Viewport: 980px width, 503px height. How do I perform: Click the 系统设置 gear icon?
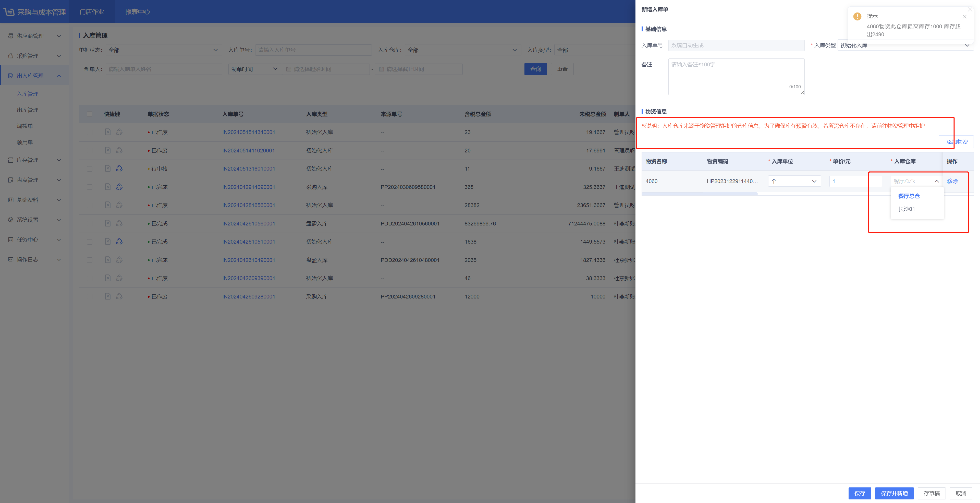click(11, 220)
